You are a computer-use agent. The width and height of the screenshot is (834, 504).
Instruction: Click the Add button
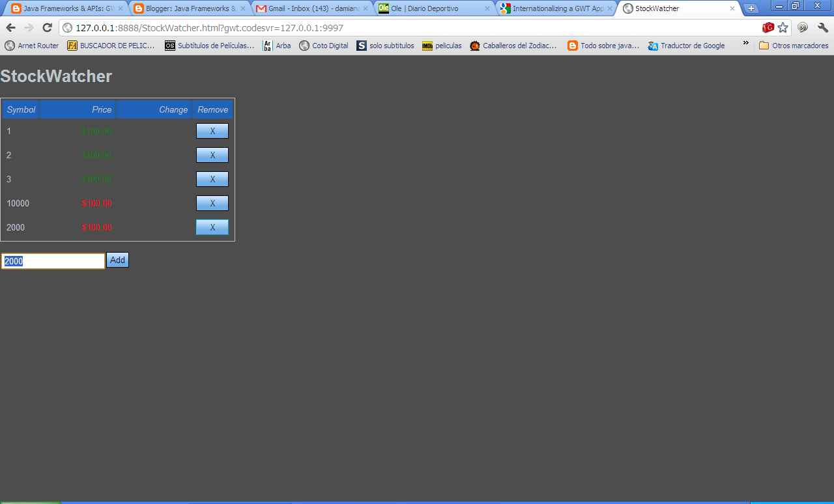click(117, 260)
